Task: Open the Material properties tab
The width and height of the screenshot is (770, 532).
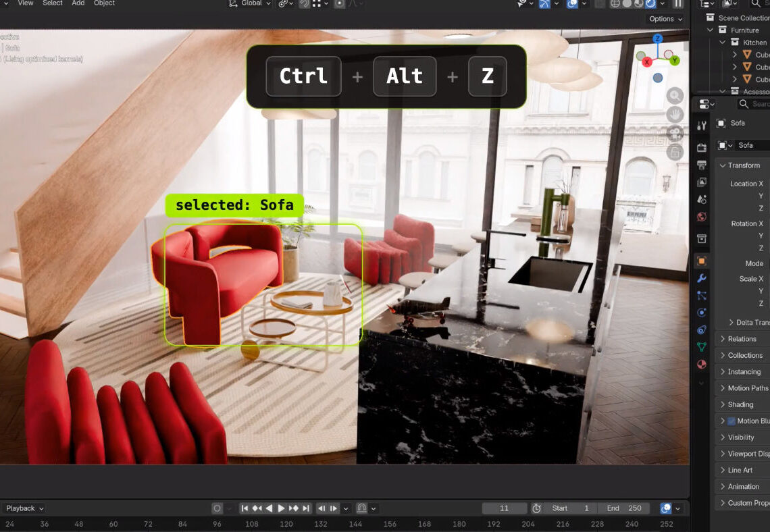Action: pos(702,364)
